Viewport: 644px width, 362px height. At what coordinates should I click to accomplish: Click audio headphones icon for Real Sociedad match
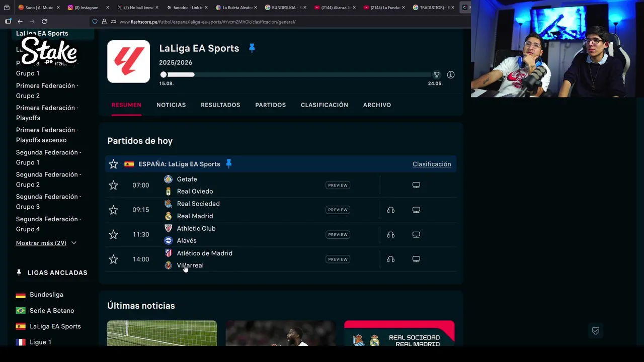[390, 210]
